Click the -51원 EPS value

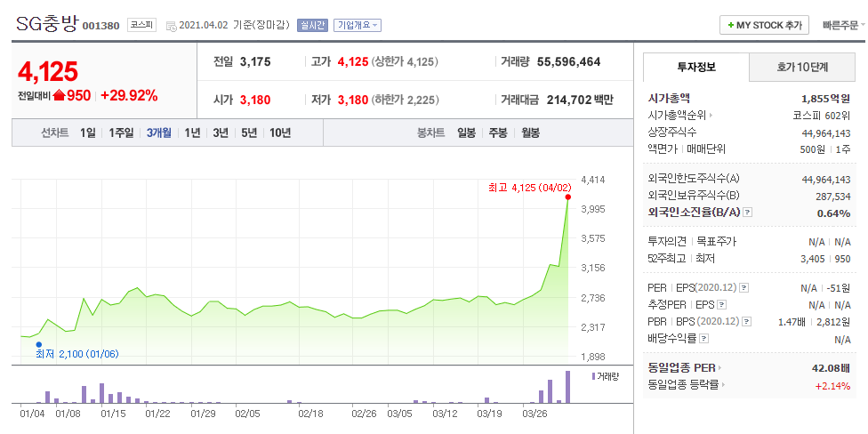(x=836, y=288)
